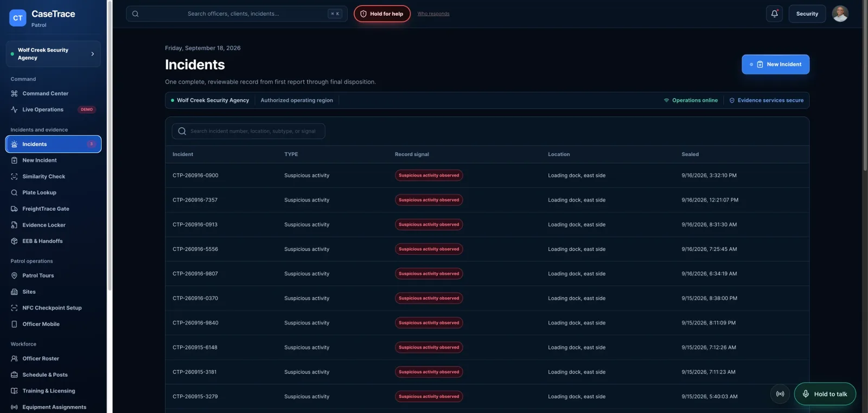Click the Hold to talk button
Image resolution: width=868 pixels, height=413 pixels.
pyautogui.click(x=825, y=394)
